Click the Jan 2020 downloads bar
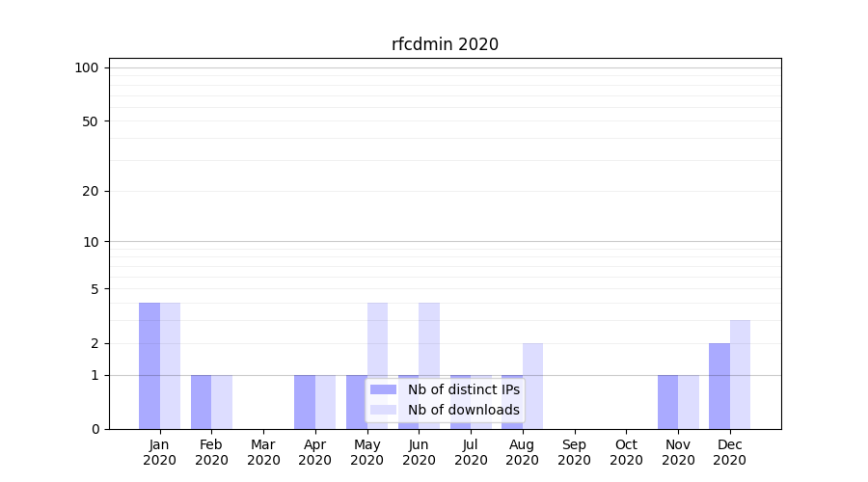Image resolution: width=868 pixels, height=482 pixels. (x=170, y=365)
